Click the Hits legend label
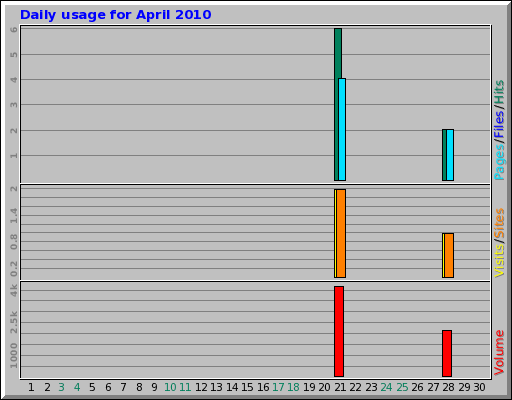The image size is (512, 400). [499, 92]
